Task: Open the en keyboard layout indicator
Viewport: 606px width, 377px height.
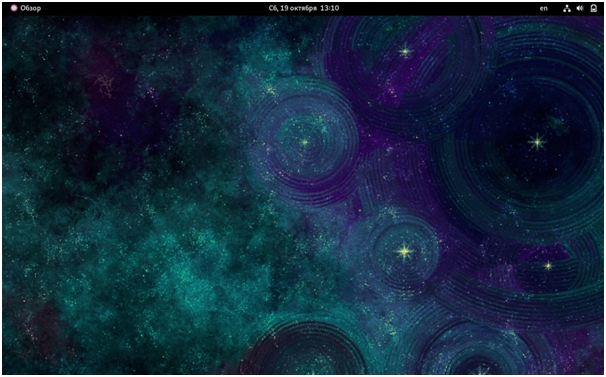Action: 544,8
